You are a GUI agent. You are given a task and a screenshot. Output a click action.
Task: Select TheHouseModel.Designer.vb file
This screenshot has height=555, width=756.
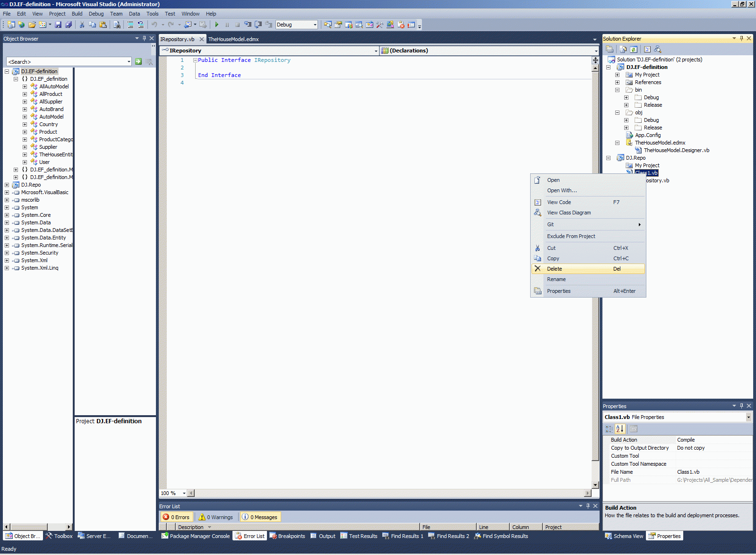click(x=676, y=150)
